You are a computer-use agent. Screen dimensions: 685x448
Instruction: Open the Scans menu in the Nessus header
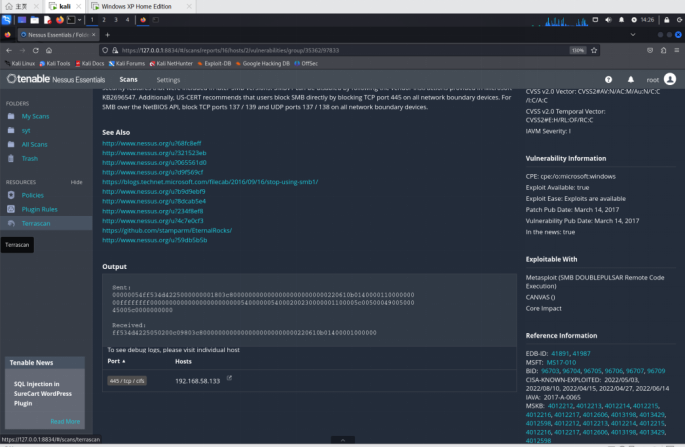(128, 80)
